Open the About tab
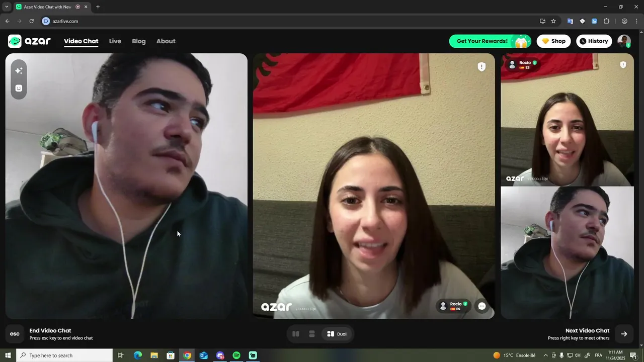This screenshot has height=362, width=644. pyautogui.click(x=166, y=41)
